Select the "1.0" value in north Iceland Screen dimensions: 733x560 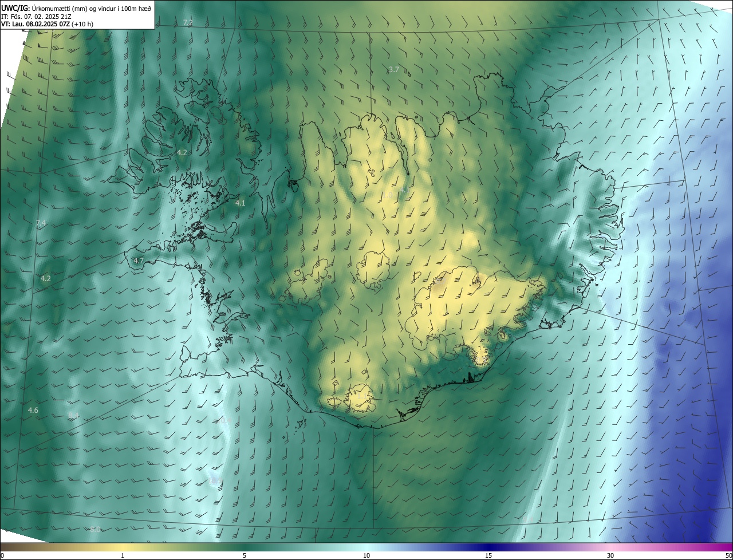(387, 195)
